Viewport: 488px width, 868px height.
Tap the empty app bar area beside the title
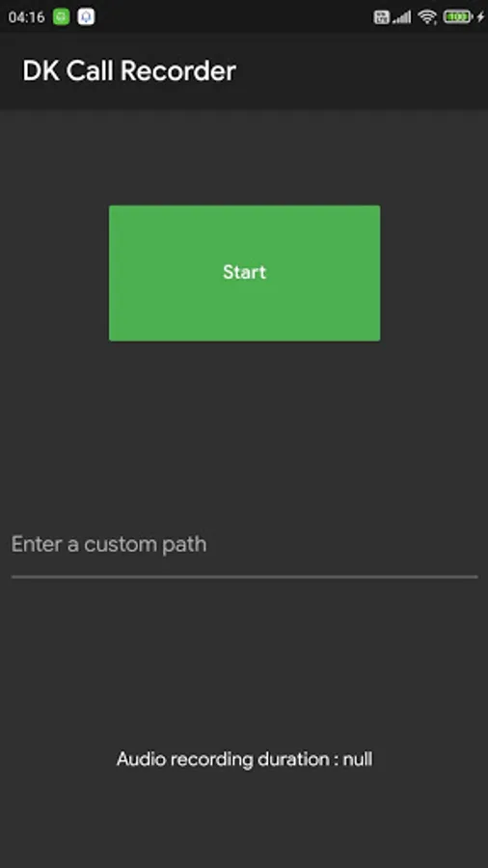(x=360, y=71)
